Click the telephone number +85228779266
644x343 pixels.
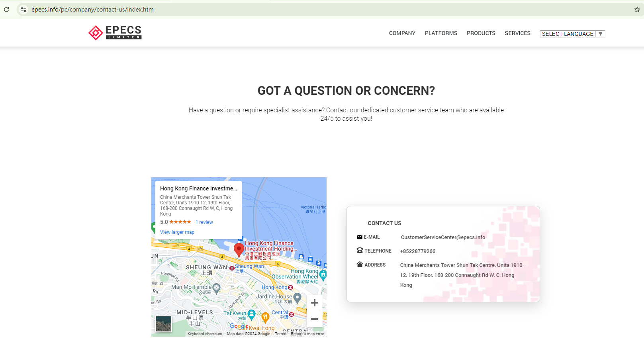click(418, 251)
